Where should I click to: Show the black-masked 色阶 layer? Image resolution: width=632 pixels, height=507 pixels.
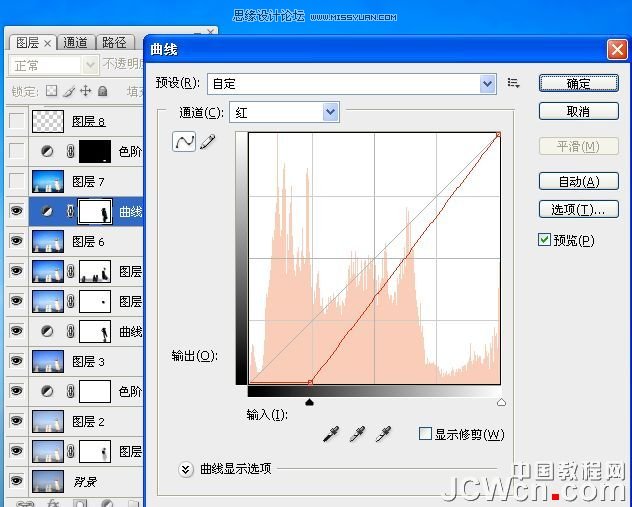(x=17, y=151)
